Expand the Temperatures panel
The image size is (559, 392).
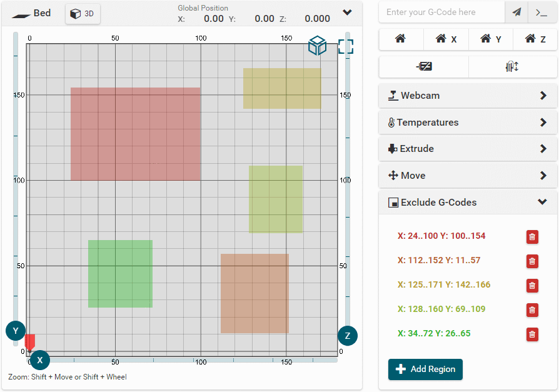point(468,123)
